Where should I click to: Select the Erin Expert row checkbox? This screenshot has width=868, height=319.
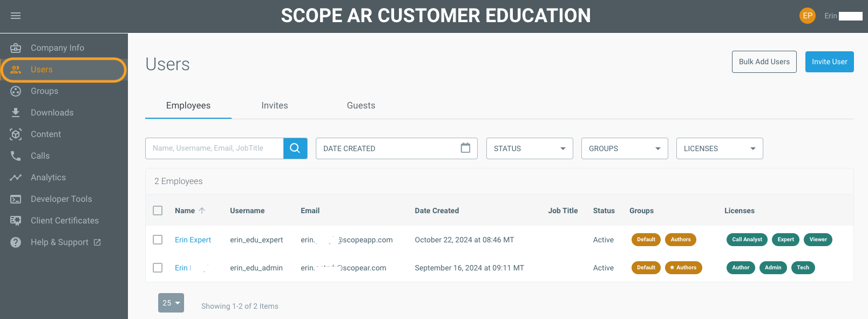tap(158, 240)
